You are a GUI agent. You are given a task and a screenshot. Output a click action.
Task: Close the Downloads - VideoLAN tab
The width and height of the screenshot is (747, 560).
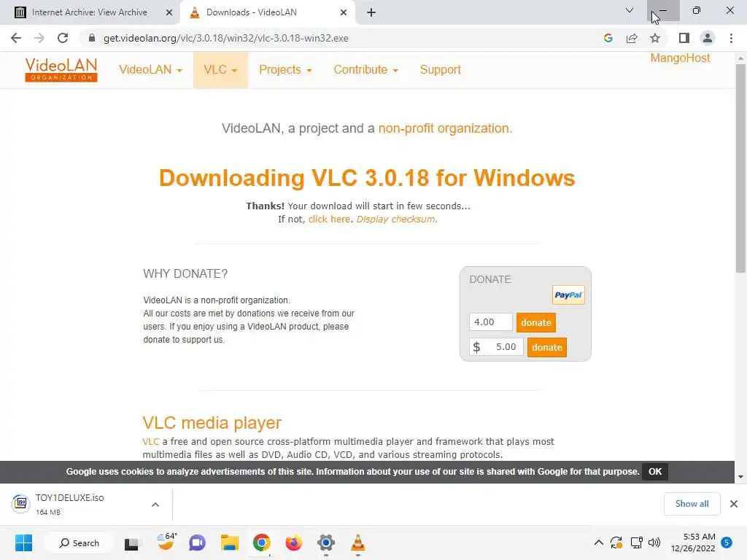[x=344, y=12]
